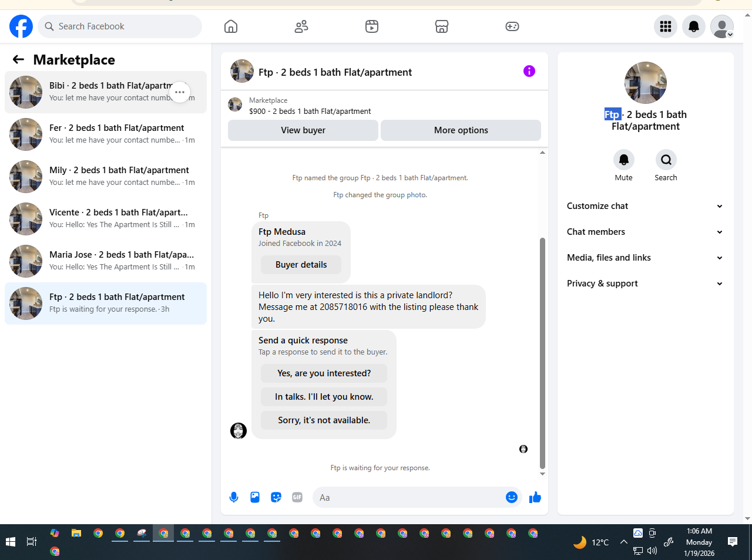Send quick response 'Sorry, it's not available.'

click(324, 420)
